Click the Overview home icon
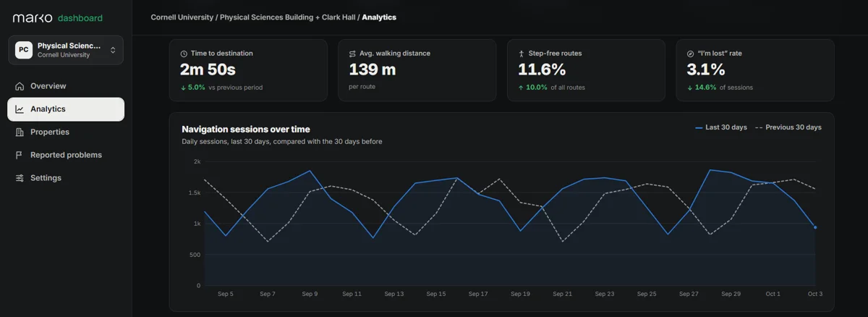The image size is (868, 317). point(20,86)
